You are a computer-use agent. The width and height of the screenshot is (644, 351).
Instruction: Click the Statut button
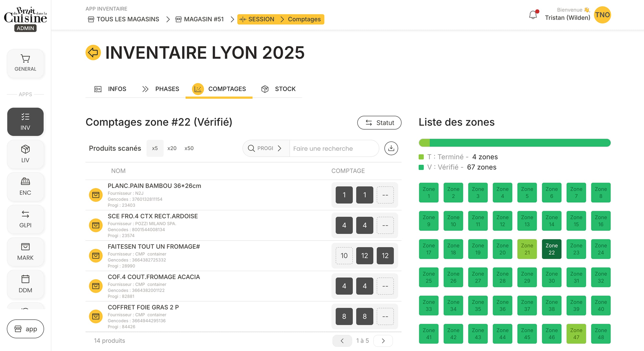tap(379, 123)
